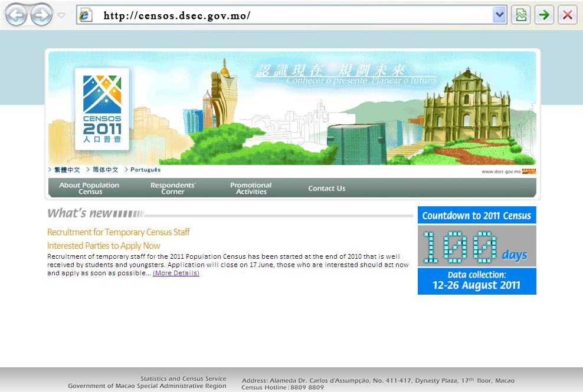583x392 pixels.
Task: Switch language to Português
Action: (x=145, y=170)
